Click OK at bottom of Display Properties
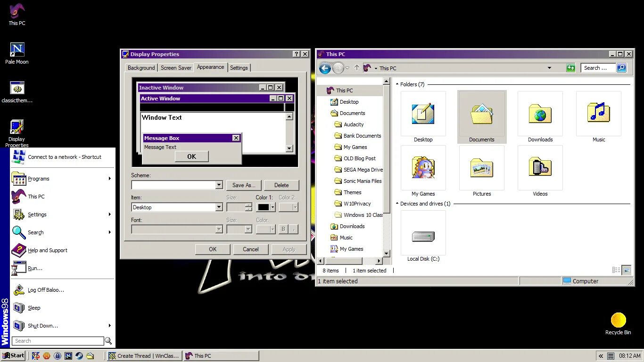This screenshot has height=362, width=644. tap(213, 249)
